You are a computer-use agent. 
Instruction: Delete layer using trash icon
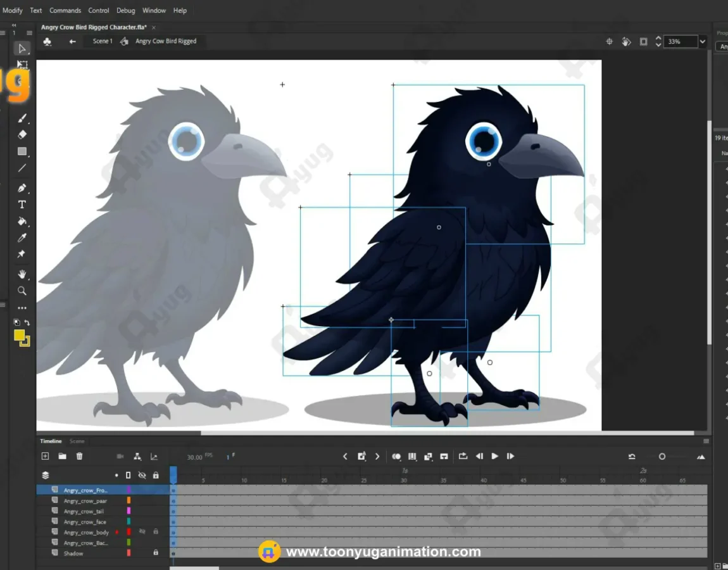pyautogui.click(x=79, y=456)
